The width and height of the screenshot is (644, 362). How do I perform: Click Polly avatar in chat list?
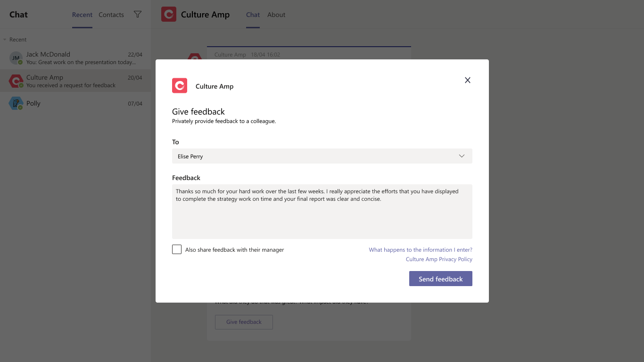tap(16, 103)
